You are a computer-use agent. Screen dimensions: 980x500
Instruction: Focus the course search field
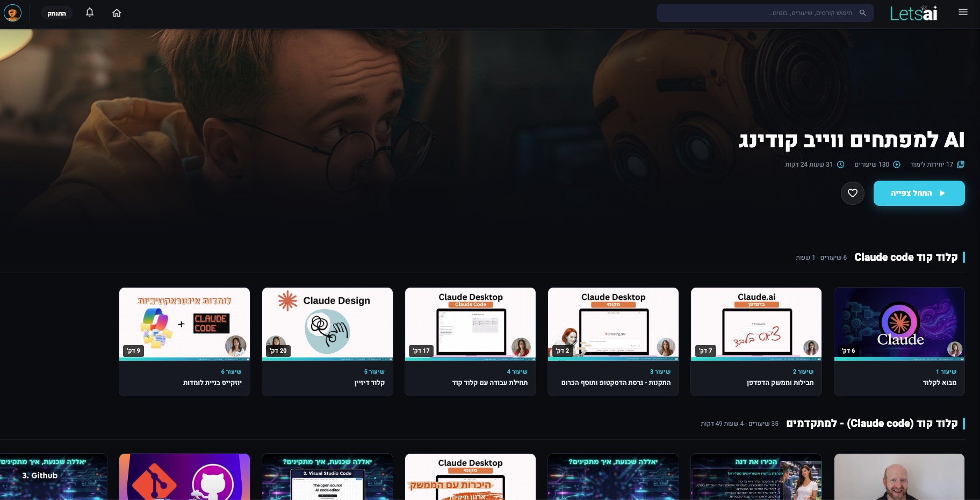tap(765, 13)
